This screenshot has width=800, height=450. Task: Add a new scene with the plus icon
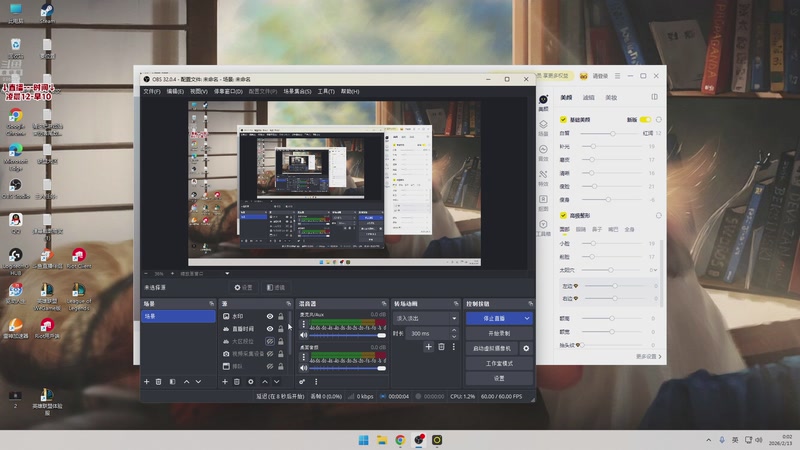point(146,382)
